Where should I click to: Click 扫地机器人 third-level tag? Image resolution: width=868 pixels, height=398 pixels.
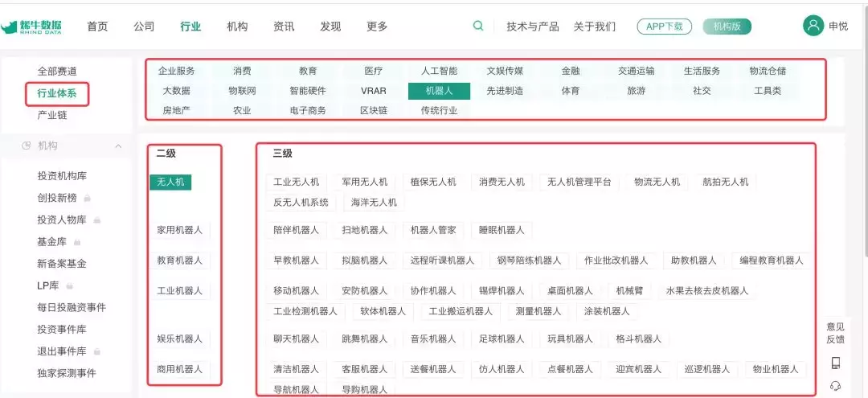point(365,230)
